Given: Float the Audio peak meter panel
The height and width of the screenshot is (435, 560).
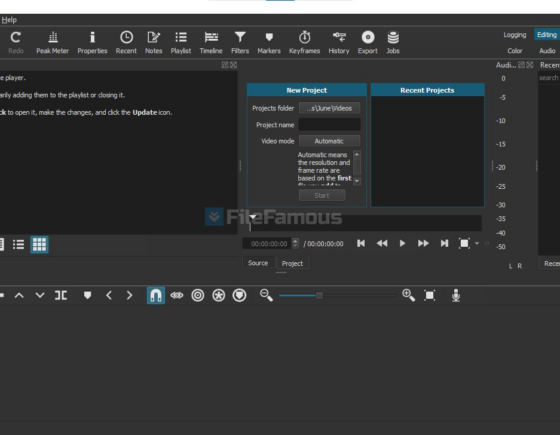Looking at the screenshot, I should (521, 65).
